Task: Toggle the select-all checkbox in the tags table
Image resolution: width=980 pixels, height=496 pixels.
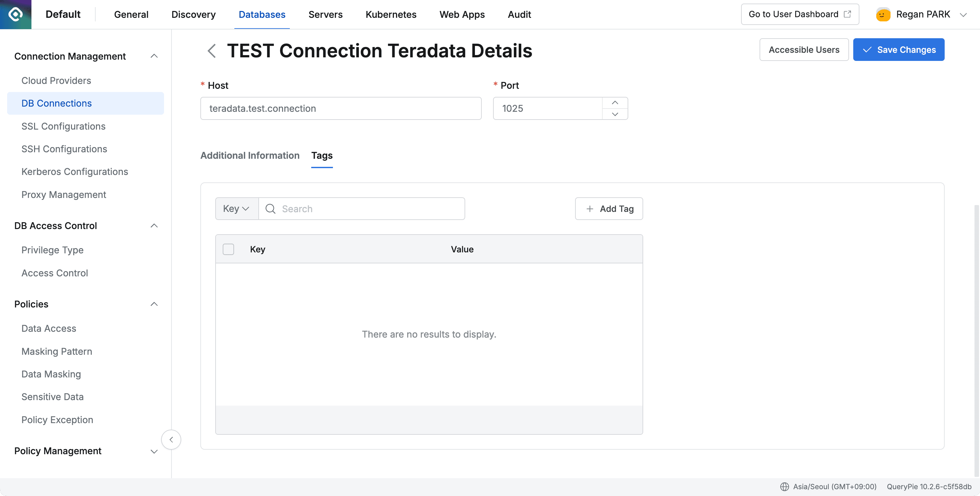Action: pos(228,249)
